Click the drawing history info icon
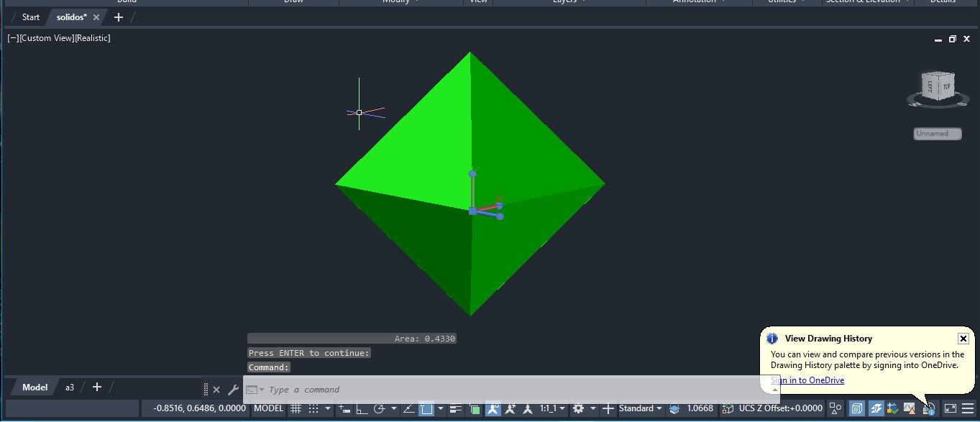Image resolution: width=980 pixels, height=422 pixels. pyautogui.click(x=928, y=409)
